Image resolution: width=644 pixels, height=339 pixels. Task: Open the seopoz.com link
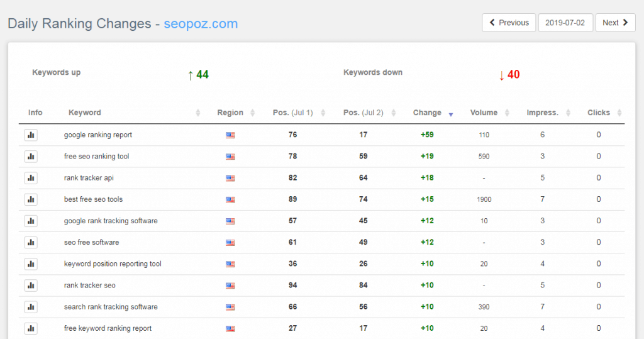(x=201, y=23)
